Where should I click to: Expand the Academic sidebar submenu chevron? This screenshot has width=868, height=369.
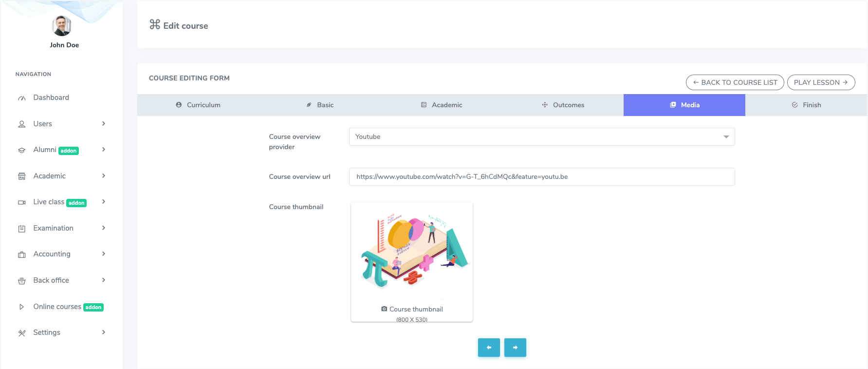[104, 176]
